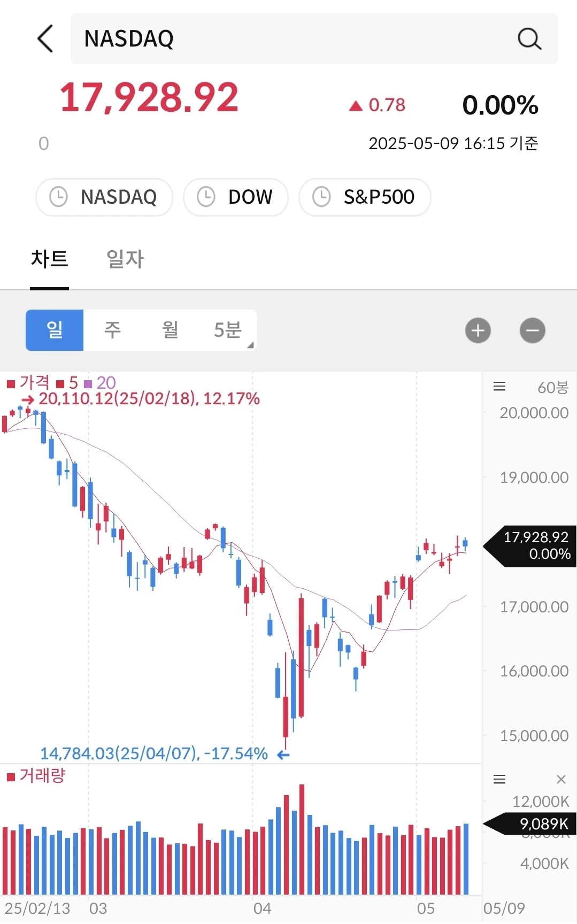Image resolution: width=577 pixels, height=924 pixels.
Task: Open the 차트 tab
Action: click(49, 259)
